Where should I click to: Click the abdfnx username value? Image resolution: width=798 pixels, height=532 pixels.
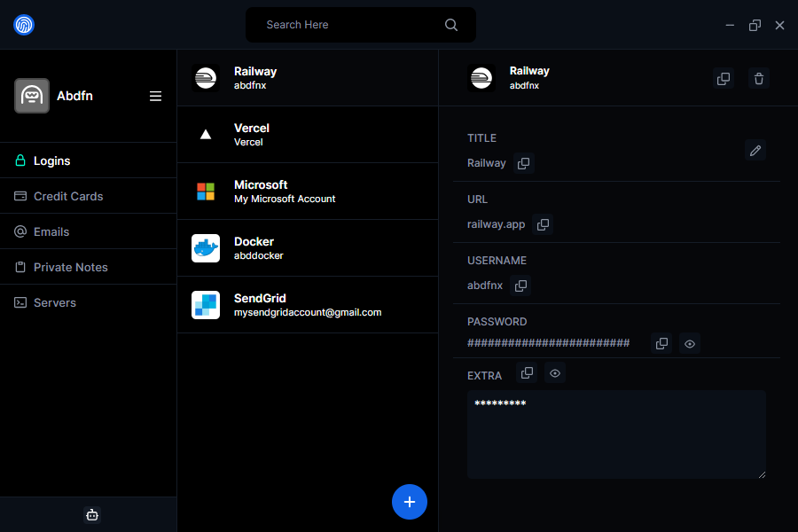pos(484,286)
